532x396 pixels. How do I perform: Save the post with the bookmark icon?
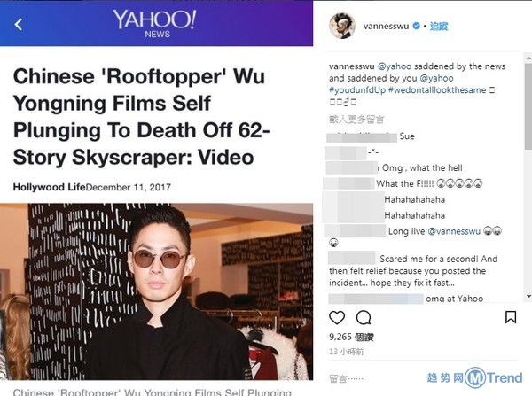coord(511,317)
